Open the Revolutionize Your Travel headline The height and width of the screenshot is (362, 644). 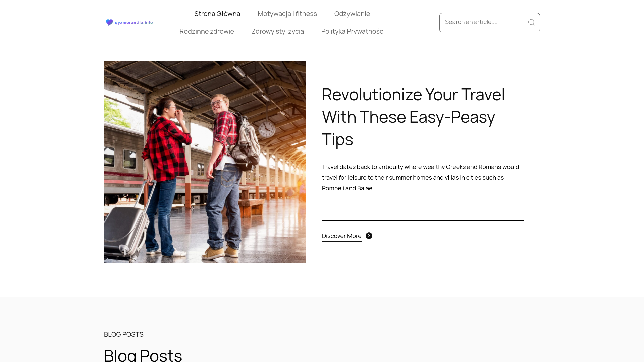(414, 117)
